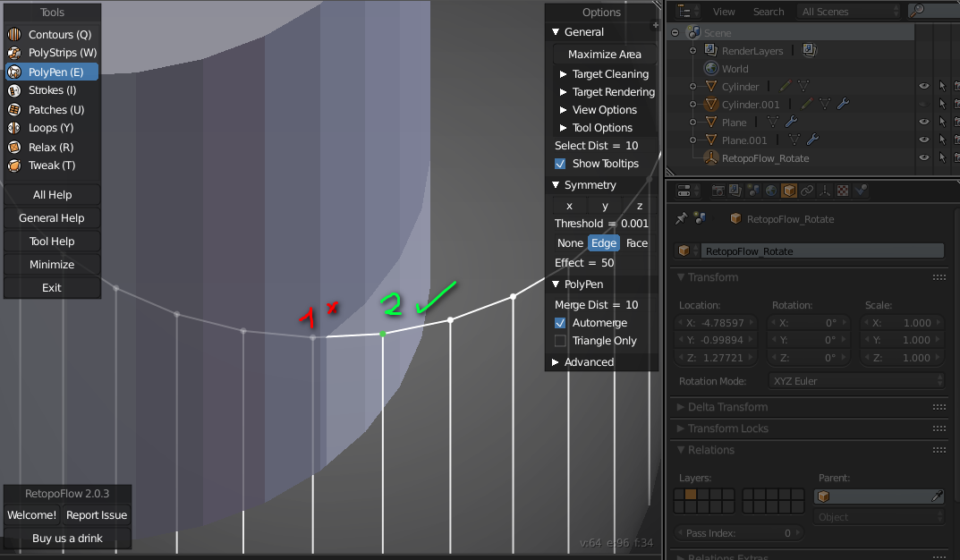Open Object properties tab (orange cube)
Screen dimensions: 960x560
789,191
